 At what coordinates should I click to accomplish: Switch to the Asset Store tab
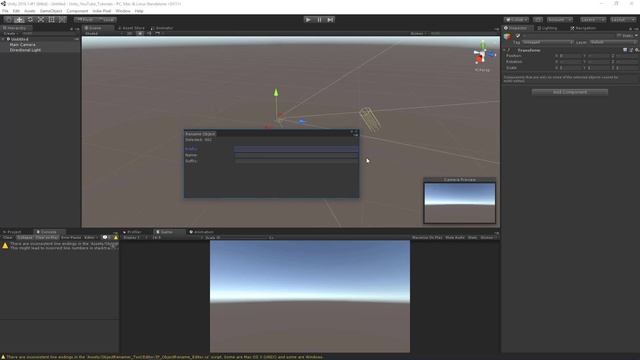click(x=131, y=28)
